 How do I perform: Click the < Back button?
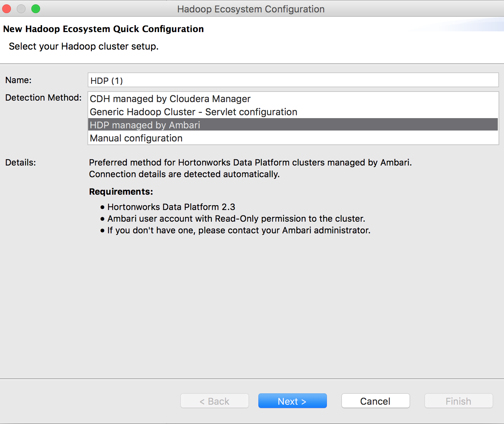pos(215,401)
